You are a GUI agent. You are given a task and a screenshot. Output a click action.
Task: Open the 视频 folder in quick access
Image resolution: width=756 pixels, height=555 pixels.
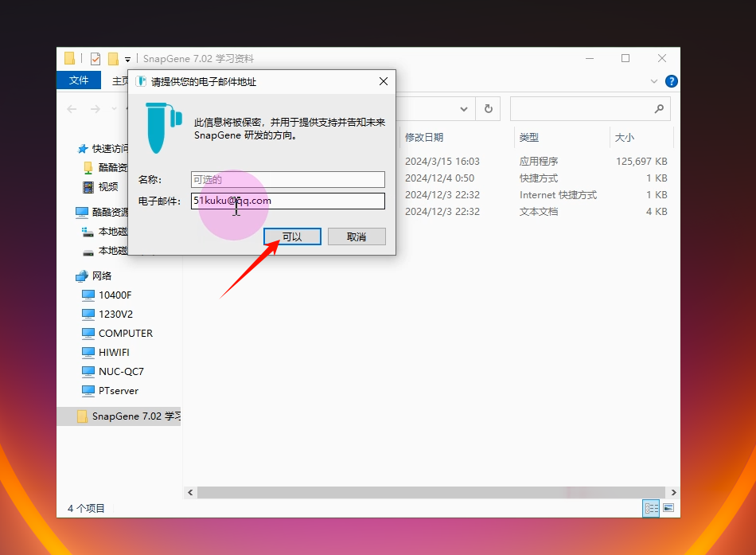click(108, 187)
